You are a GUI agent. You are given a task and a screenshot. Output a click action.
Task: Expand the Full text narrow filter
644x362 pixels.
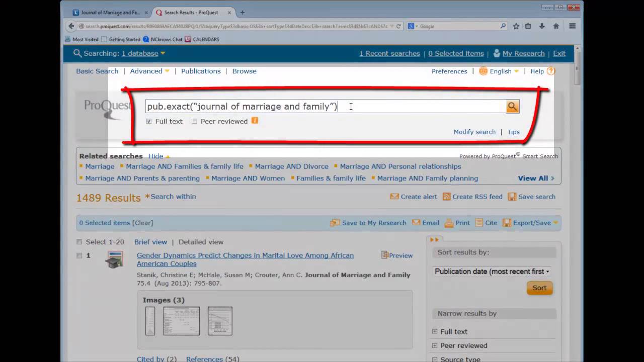click(x=435, y=331)
